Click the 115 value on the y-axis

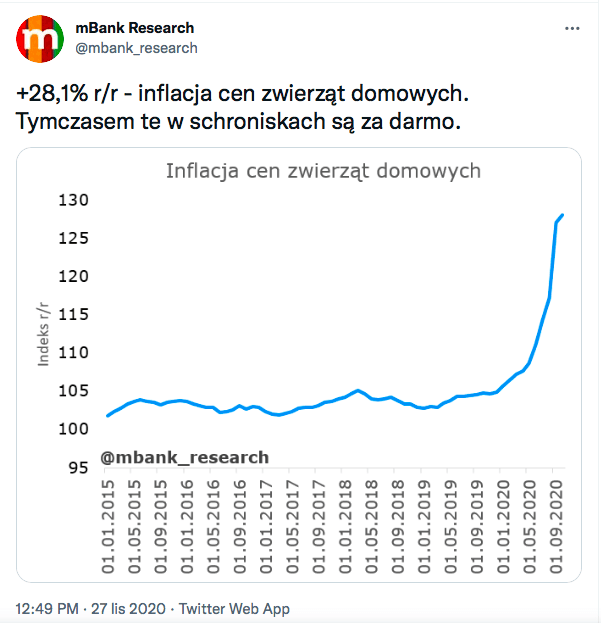(76, 315)
